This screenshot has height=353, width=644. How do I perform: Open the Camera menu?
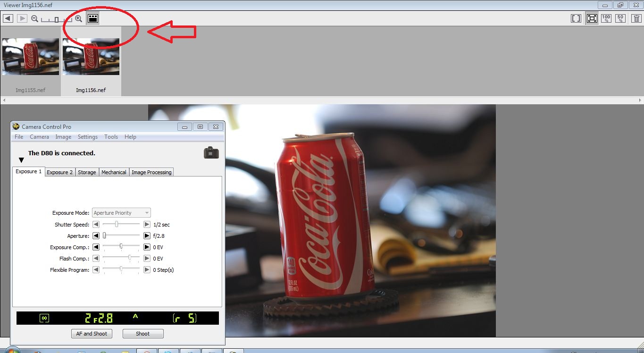coord(39,137)
